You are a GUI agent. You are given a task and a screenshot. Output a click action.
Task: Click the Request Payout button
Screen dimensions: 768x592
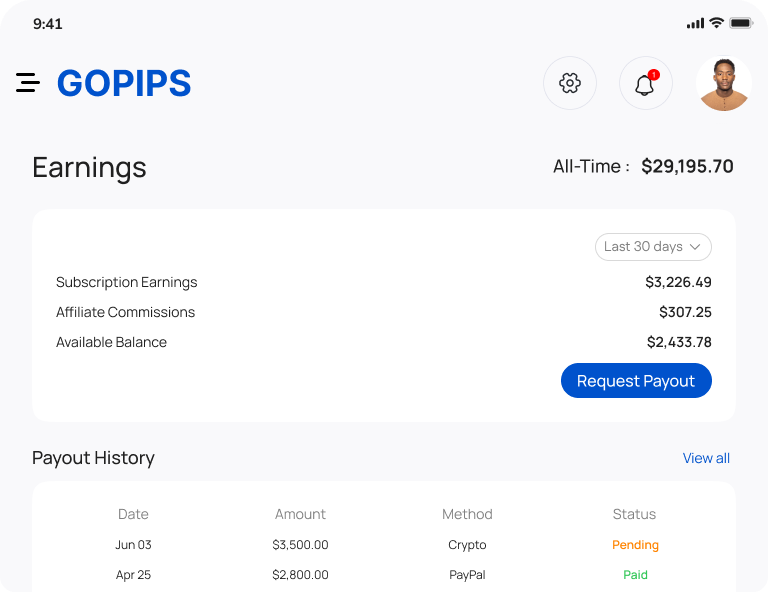click(x=636, y=380)
